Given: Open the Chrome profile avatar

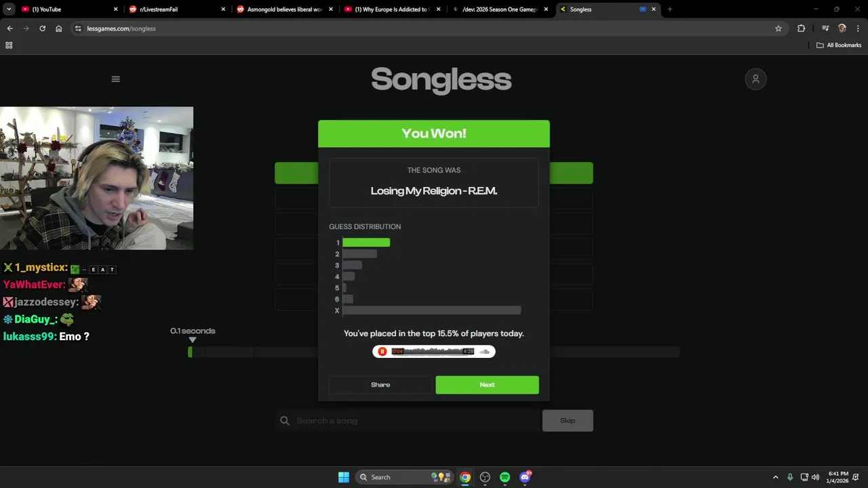Looking at the screenshot, I should click(842, 28).
